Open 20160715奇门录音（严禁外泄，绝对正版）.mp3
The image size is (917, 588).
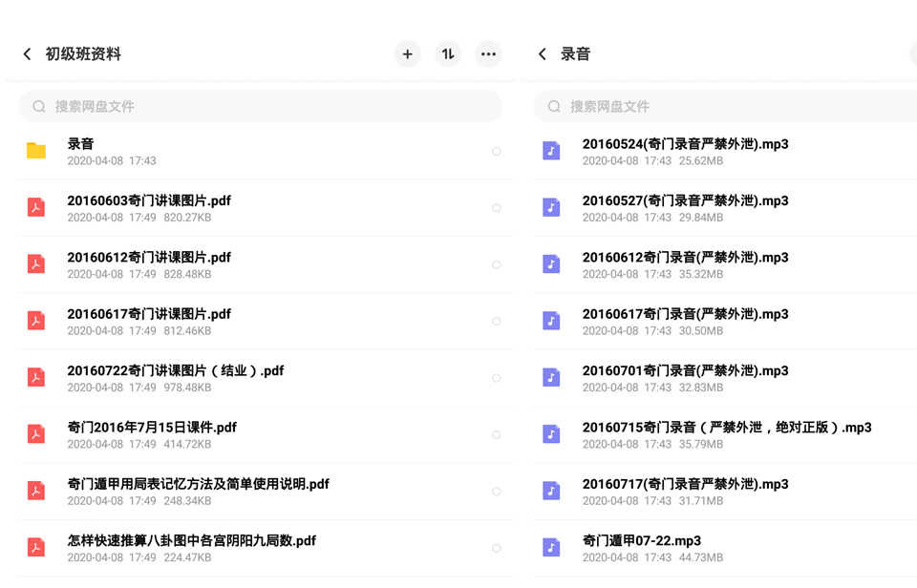point(727,428)
